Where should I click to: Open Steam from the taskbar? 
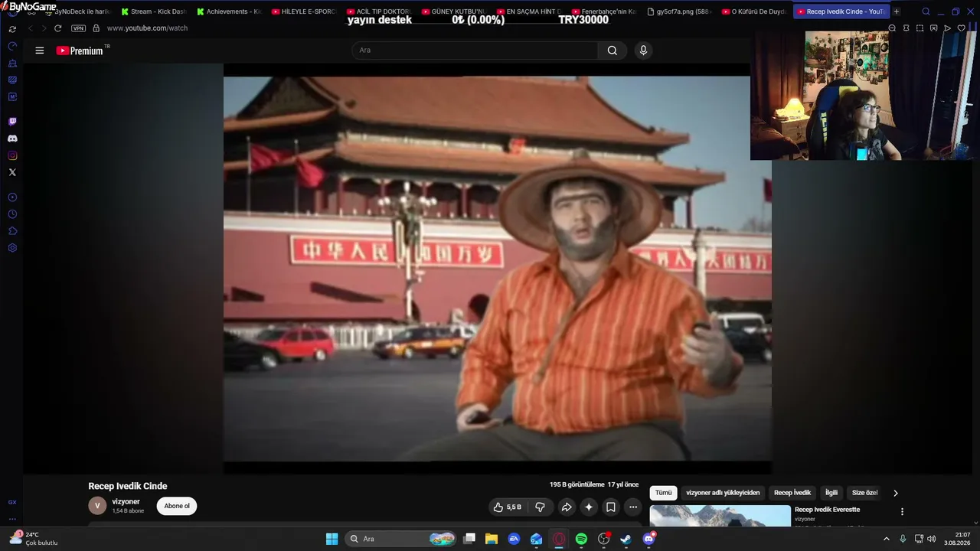[x=626, y=539]
